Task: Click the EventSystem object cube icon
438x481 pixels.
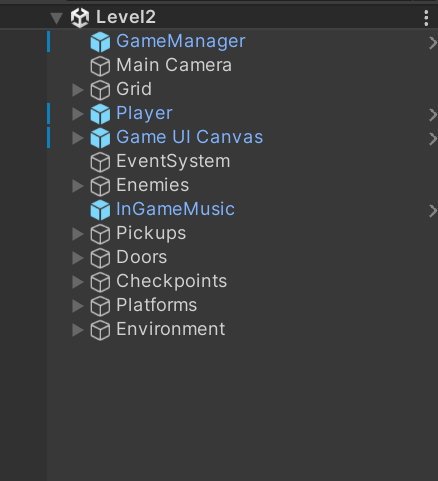Action: [x=100, y=162]
